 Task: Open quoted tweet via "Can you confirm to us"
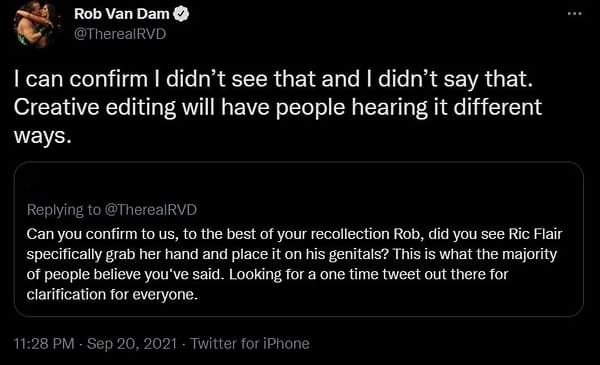pos(102,234)
